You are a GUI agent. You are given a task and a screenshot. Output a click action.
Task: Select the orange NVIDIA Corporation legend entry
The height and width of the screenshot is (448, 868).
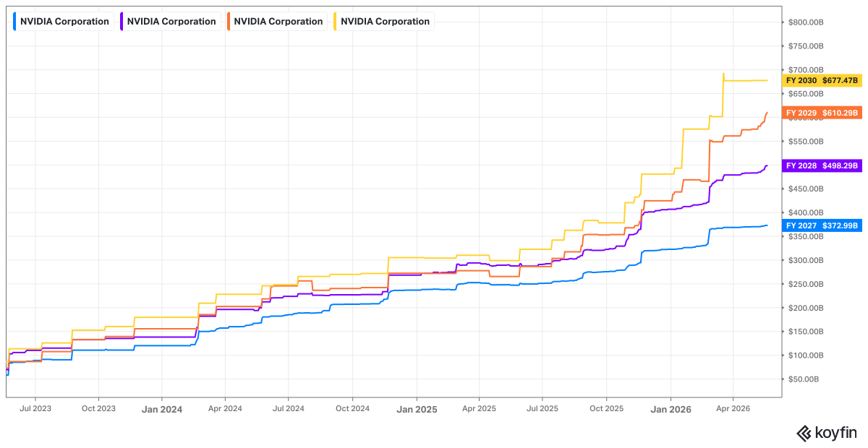tap(276, 22)
